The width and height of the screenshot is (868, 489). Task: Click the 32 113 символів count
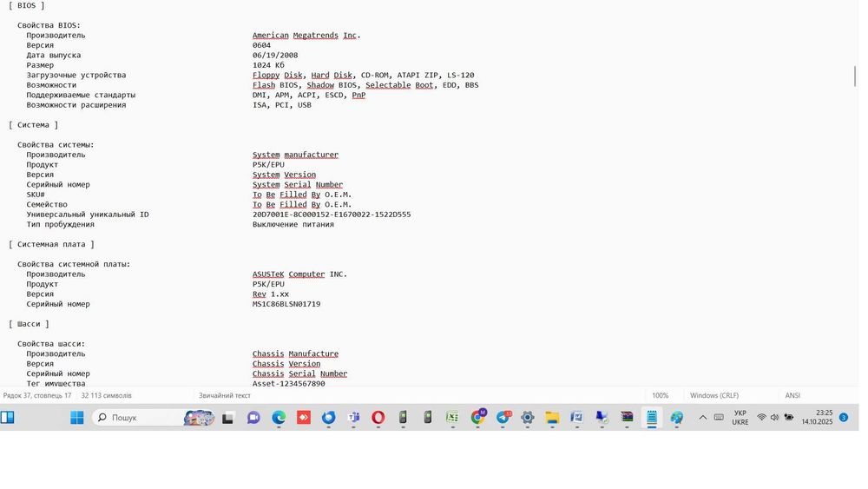[x=106, y=395]
